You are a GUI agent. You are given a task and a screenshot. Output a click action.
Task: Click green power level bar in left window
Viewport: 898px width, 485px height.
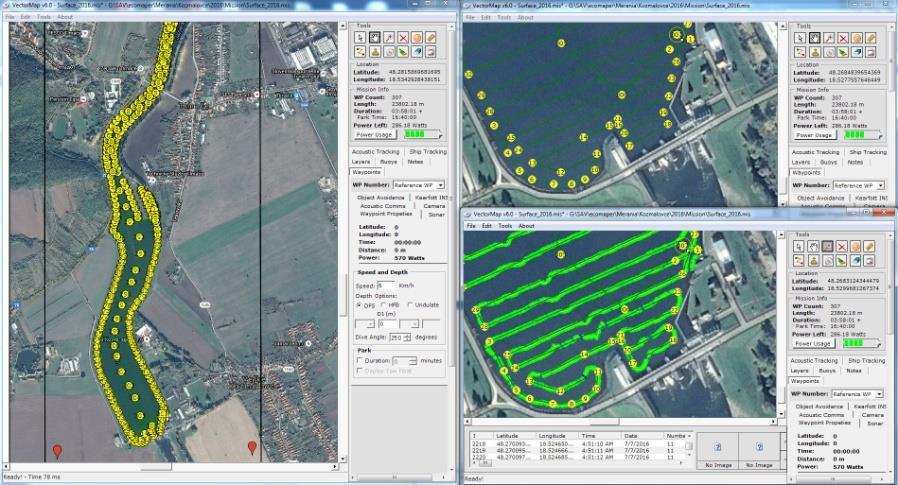pos(423,135)
